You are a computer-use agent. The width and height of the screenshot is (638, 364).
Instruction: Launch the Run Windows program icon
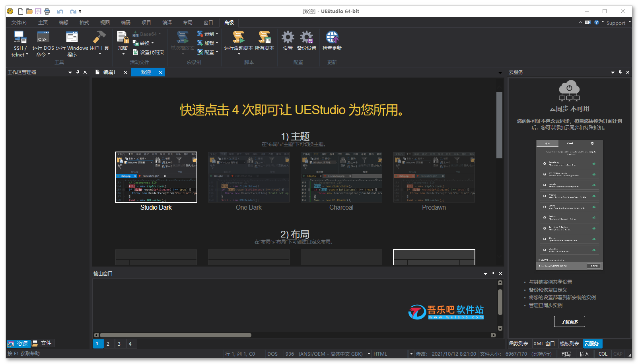pyautogui.click(x=72, y=37)
